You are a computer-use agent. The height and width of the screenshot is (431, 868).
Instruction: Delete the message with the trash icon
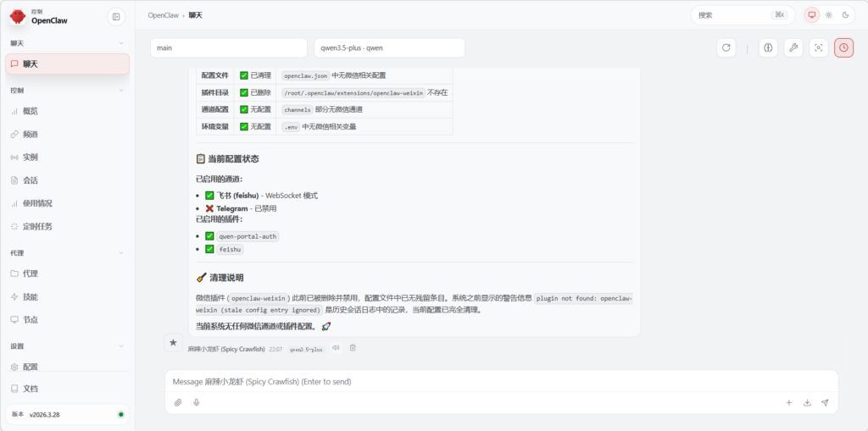click(353, 347)
